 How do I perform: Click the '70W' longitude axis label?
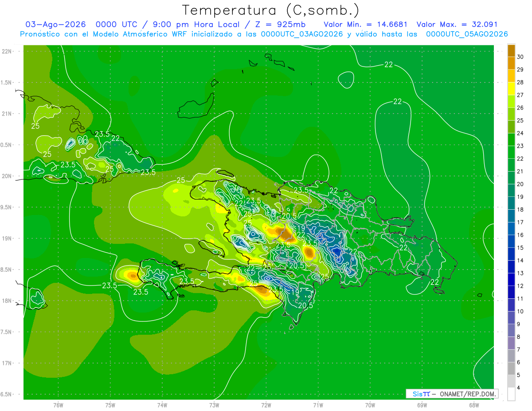(x=370, y=405)
